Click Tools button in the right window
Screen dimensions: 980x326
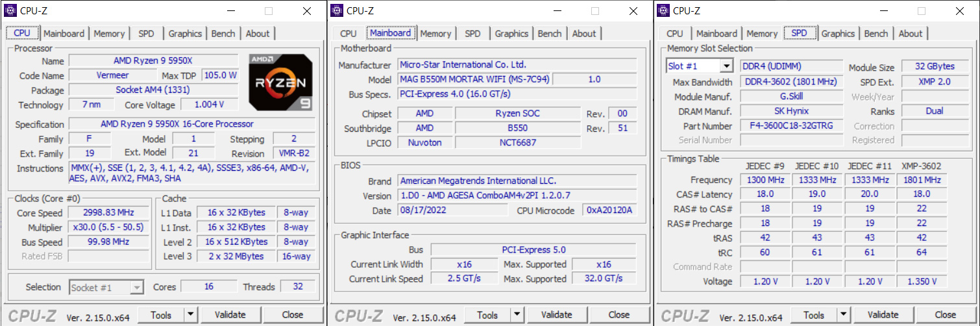click(814, 315)
